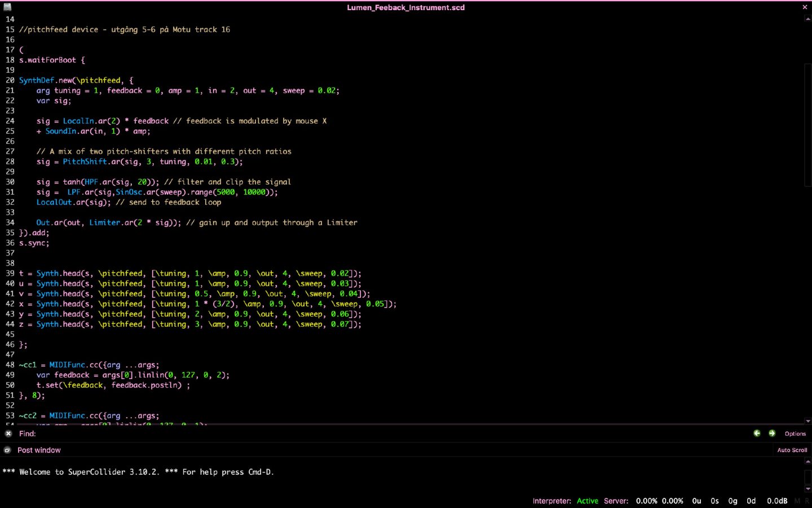This screenshot has width=812, height=508.
Task: Click the green Active interpreter label
Action: tap(588, 501)
